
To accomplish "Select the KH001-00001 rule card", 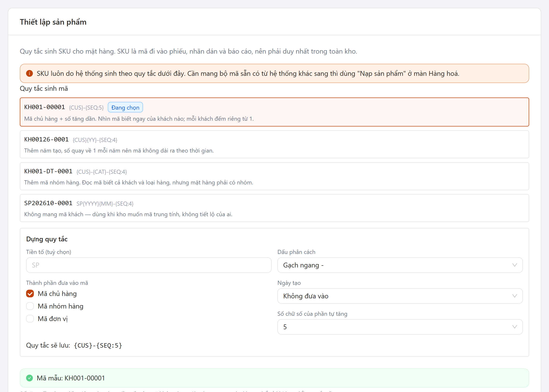I will click(x=274, y=112).
